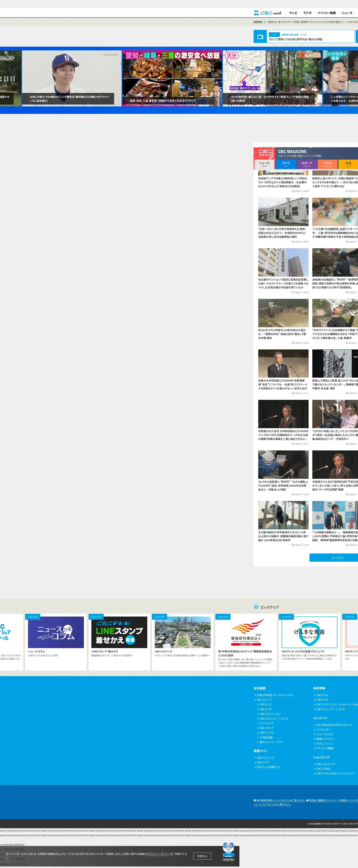Click footer link CBCショッピング
Image resolution: width=358 pixels, height=868 pixels.
326,764
